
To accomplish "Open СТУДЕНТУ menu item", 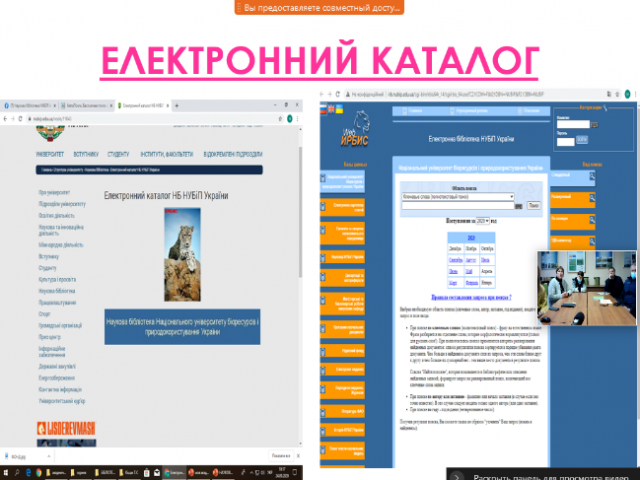I will (118, 154).
